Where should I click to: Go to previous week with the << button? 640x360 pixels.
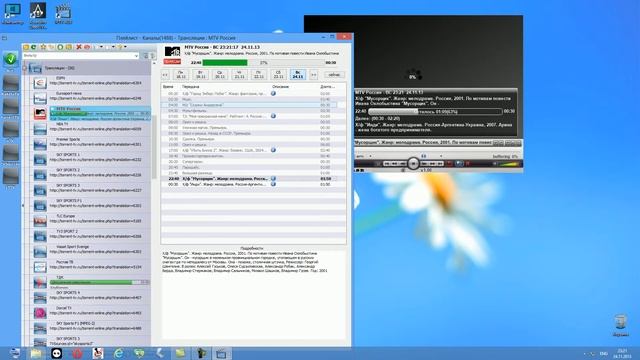[165, 75]
